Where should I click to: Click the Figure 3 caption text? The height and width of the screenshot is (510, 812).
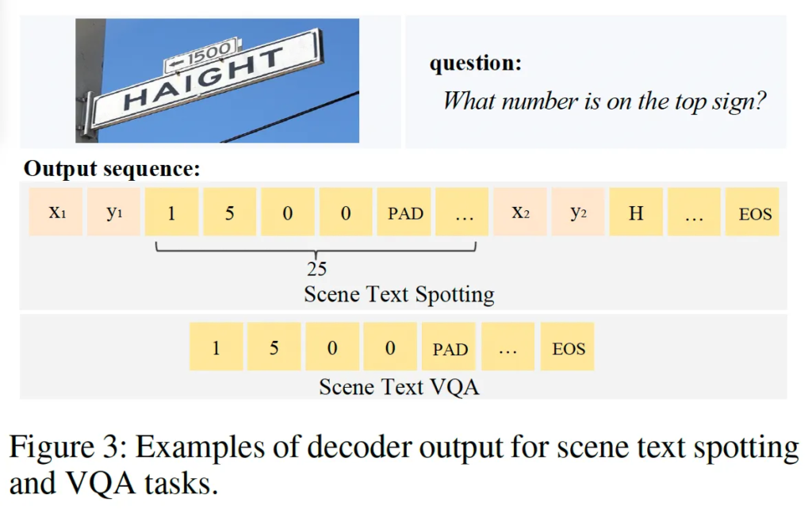point(404,465)
